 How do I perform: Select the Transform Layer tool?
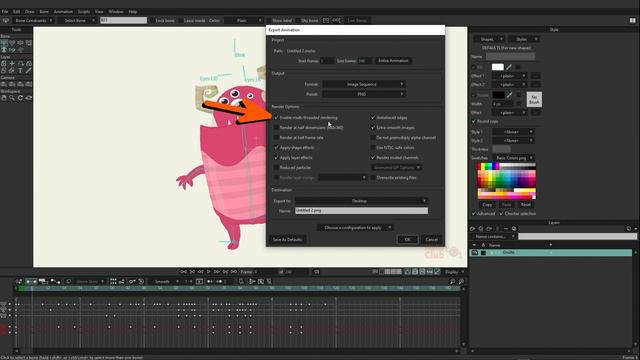pos(4,64)
